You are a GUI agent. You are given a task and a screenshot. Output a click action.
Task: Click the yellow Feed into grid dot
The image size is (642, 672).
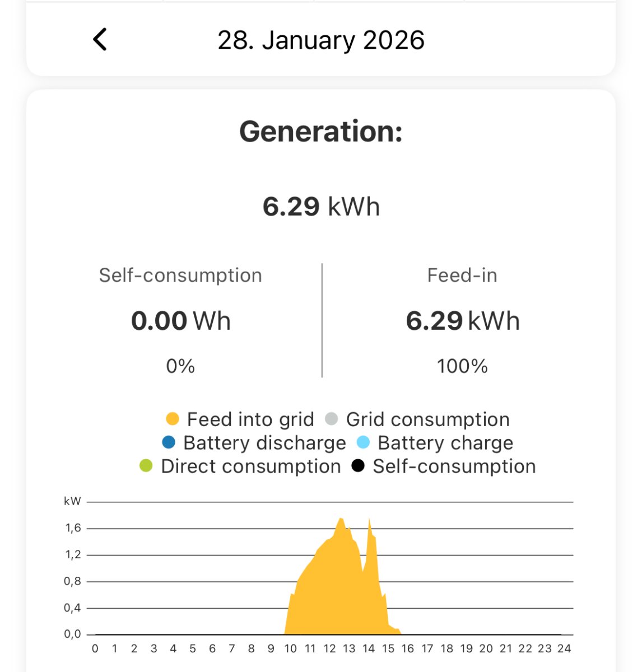pyautogui.click(x=173, y=419)
